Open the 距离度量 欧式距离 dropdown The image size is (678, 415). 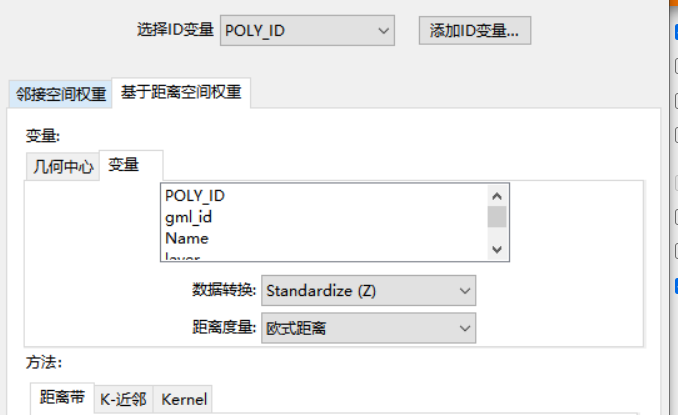(x=368, y=327)
